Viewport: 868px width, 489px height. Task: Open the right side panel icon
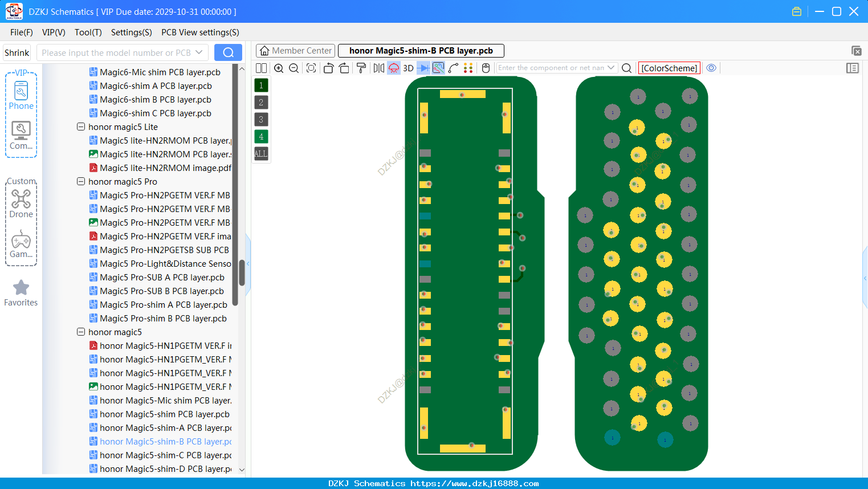[853, 68]
